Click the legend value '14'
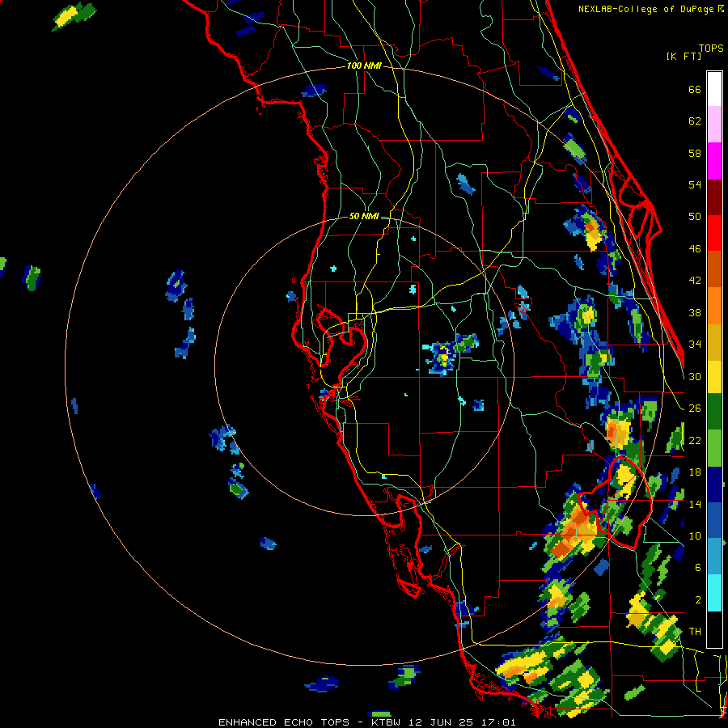728x728 pixels. pos(695,504)
